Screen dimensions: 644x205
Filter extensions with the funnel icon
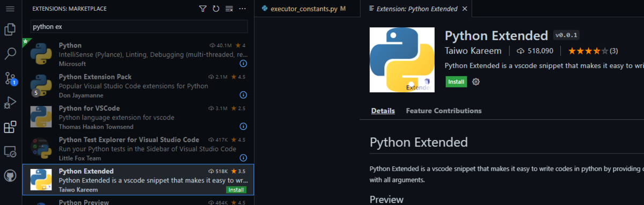tap(202, 9)
